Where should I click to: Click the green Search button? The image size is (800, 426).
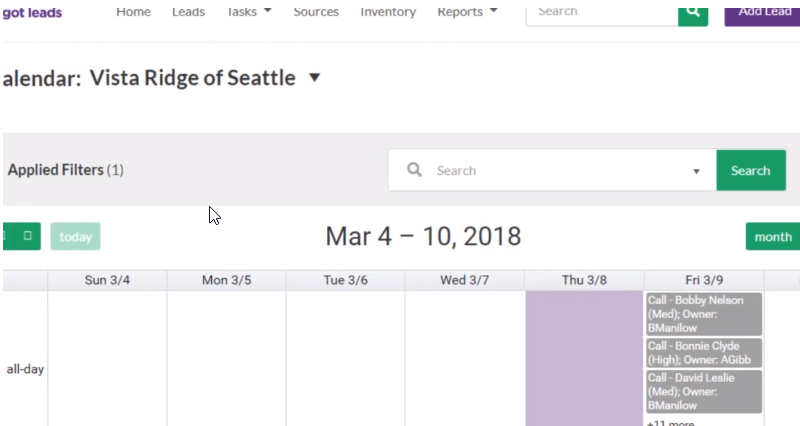click(750, 170)
